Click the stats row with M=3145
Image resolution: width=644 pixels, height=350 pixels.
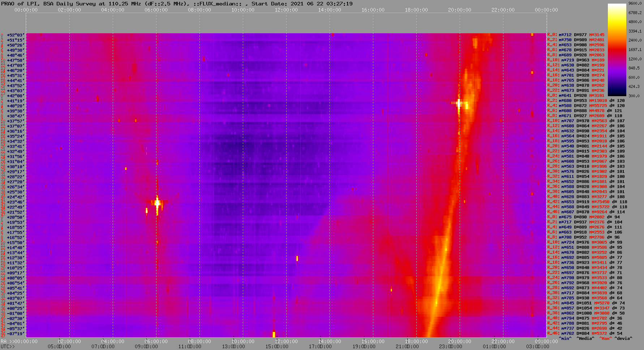(x=576, y=35)
